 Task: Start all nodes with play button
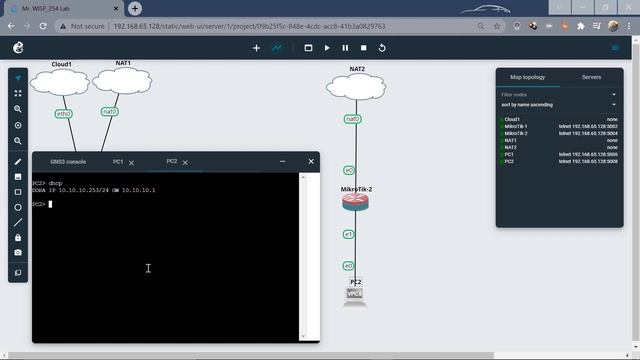327,48
